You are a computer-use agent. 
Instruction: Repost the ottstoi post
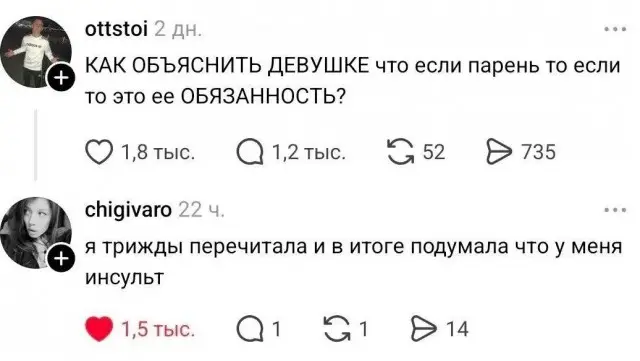pos(400,152)
